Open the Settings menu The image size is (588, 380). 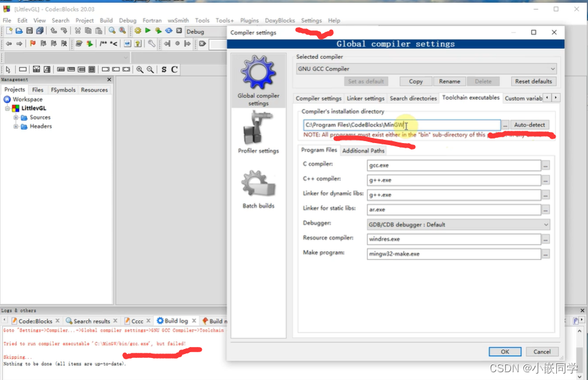coord(311,20)
